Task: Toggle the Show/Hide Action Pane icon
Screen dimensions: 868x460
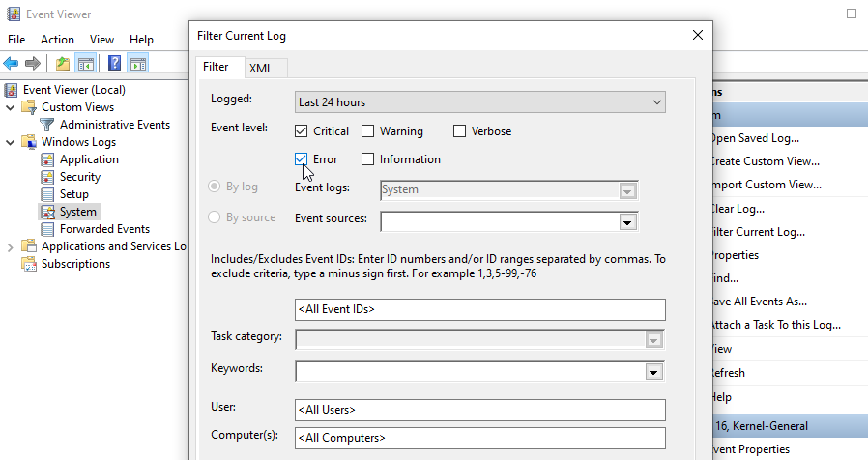Action: click(x=138, y=64)
